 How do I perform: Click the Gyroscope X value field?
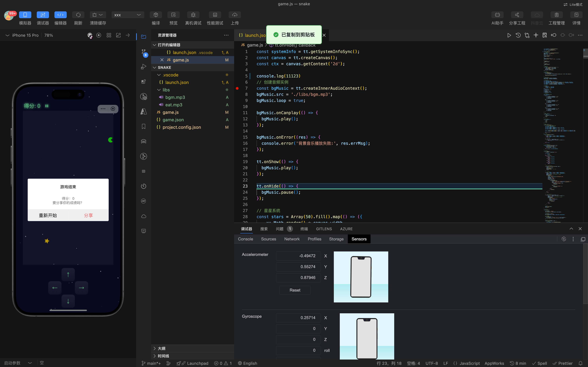[x=298, y=318]
